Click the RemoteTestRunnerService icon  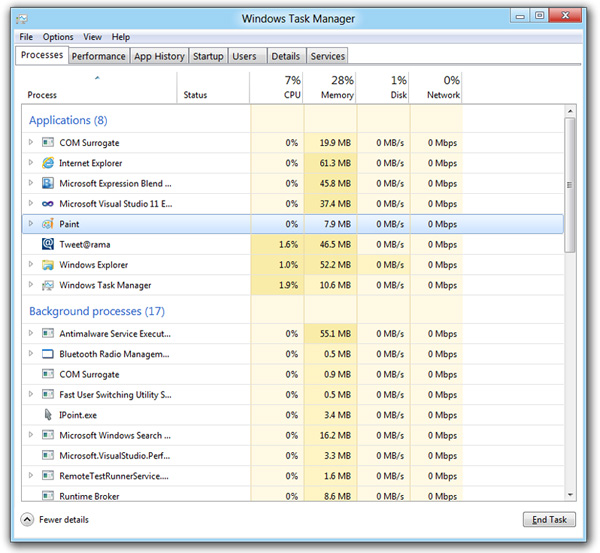(47, 476)
